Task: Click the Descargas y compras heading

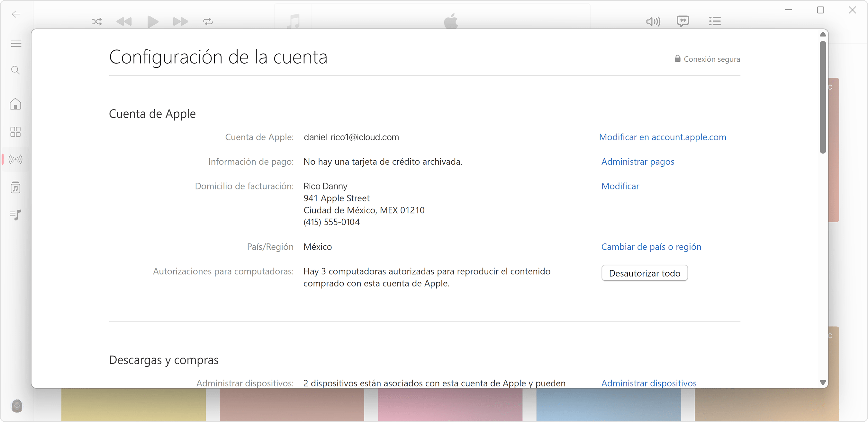Action: coord(164,360)
